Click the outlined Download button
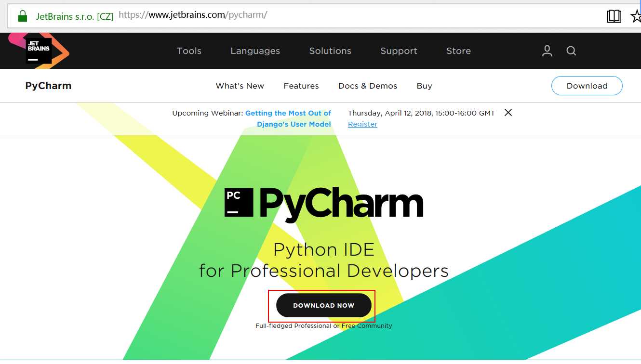 (x=587, y=86)
